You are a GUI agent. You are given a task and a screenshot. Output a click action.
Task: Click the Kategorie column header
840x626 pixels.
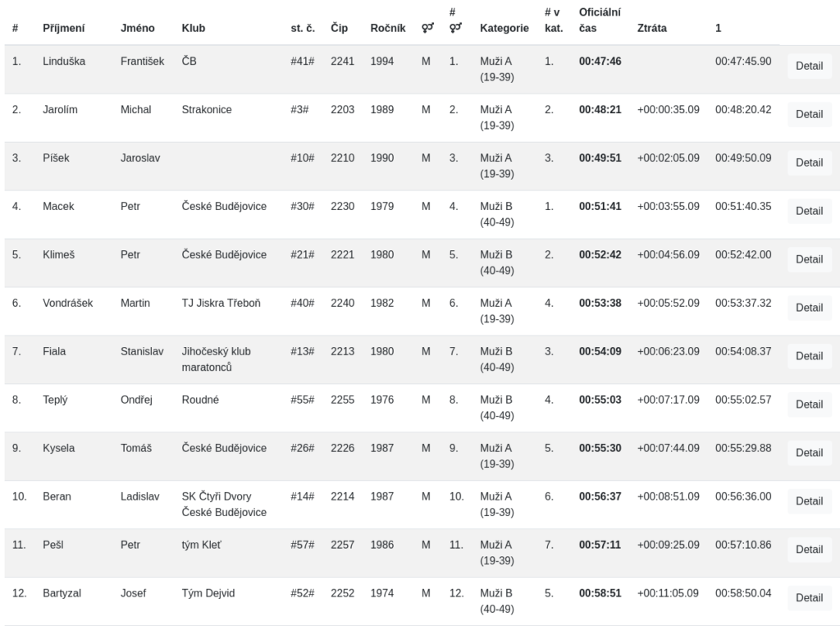(x=504, y=28)
